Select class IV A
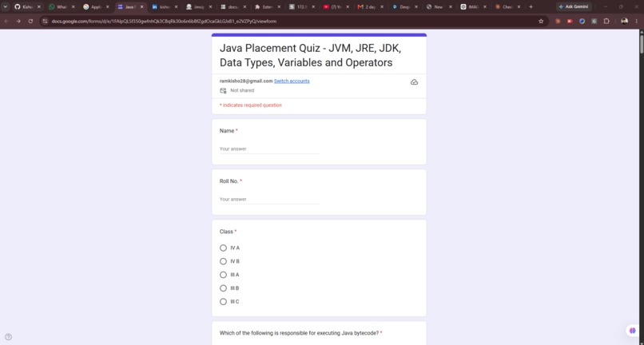Screen dimensions: 644x345 [x=223, y=248]
